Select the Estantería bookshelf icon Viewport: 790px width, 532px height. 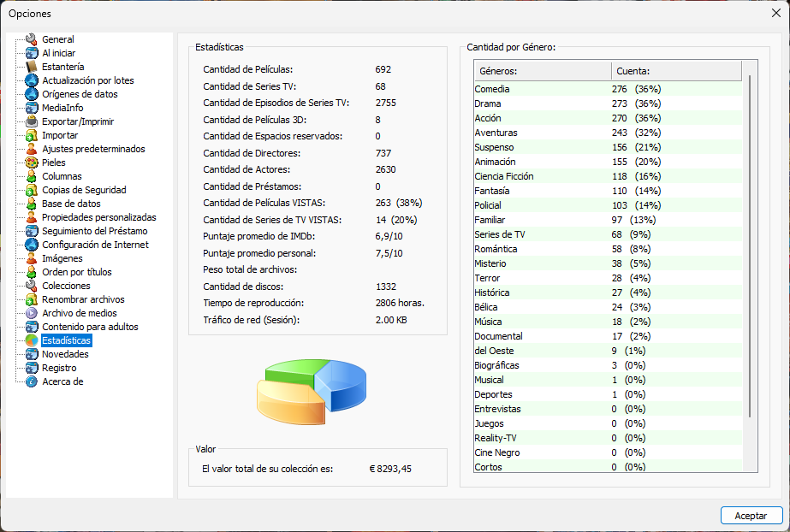tap(32, 67)
